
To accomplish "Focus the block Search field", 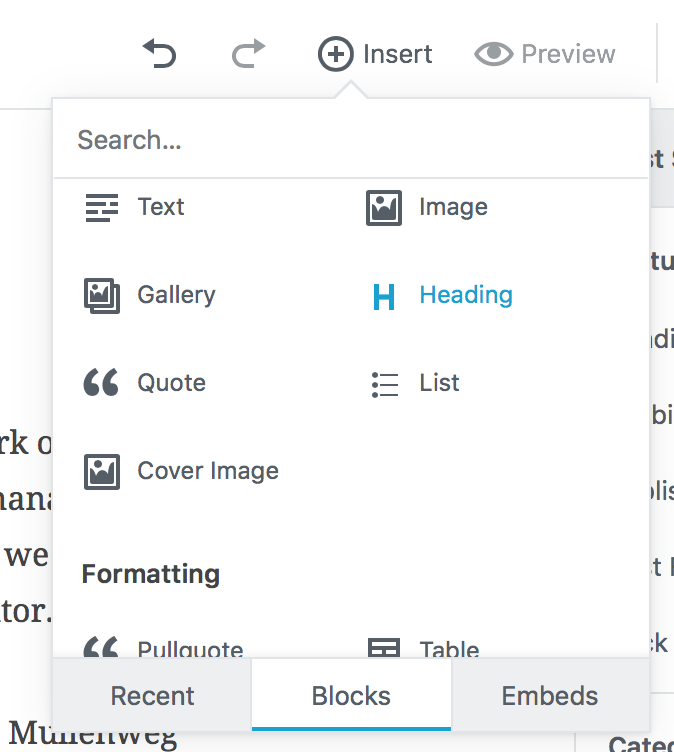I will click(350, 140).
